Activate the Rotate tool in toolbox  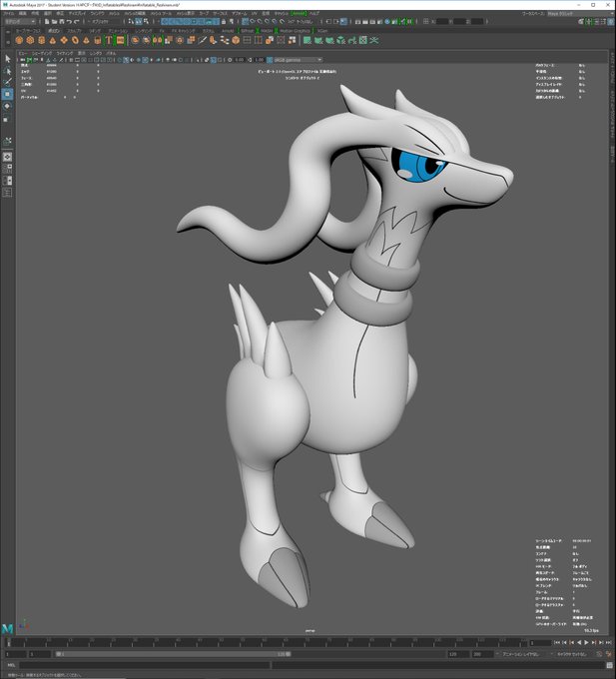pos(7,106)
